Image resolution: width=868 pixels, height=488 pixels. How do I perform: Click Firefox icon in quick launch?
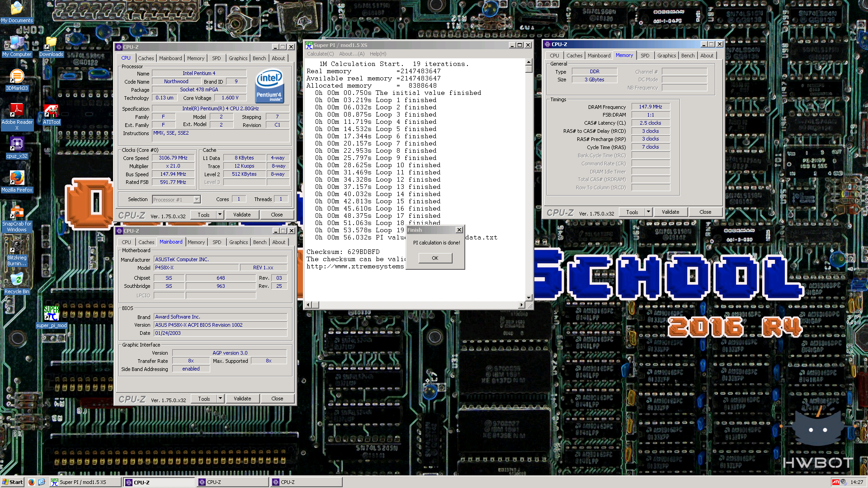click(31, 482)
